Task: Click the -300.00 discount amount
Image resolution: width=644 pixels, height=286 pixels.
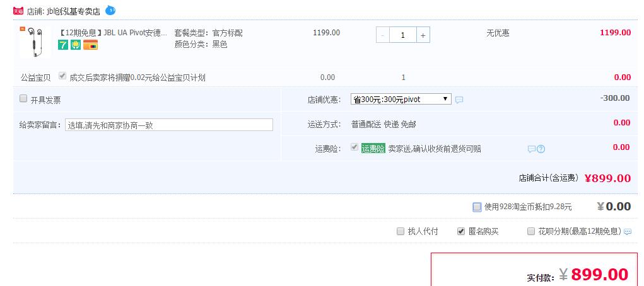Action: (615, 98)
